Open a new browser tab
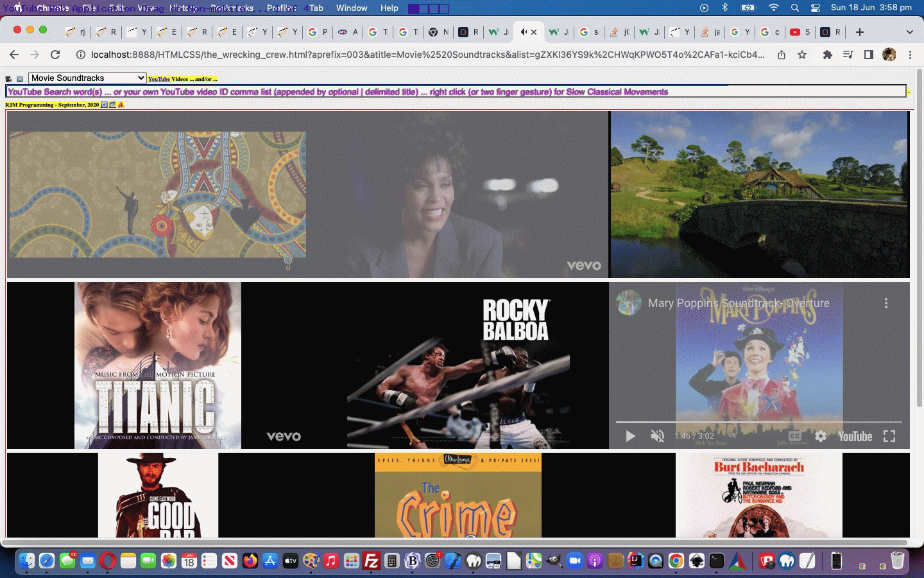The width and height of the screenshot is (924, 578). click(x=860, y=32)
